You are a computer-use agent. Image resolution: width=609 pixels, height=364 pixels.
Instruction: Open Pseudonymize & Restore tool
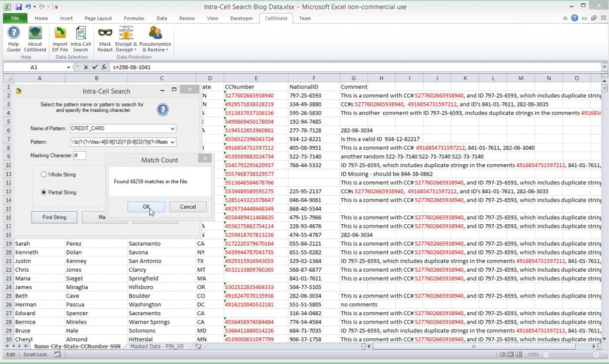[x=155, y=39]
